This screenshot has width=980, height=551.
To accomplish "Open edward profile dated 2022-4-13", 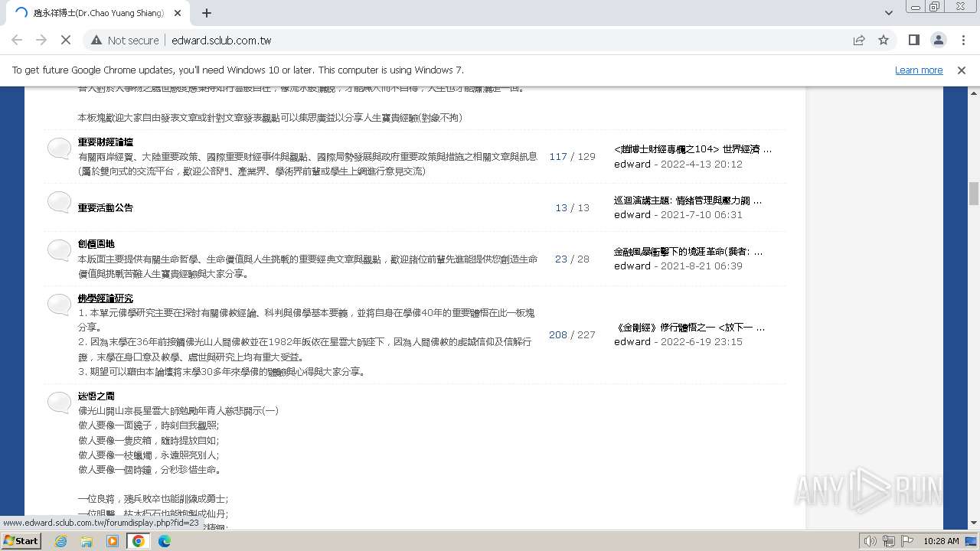I will coord(632,164).
